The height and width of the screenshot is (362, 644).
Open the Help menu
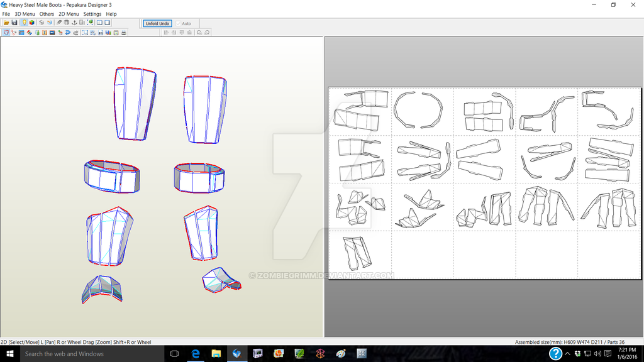(111, 14)
